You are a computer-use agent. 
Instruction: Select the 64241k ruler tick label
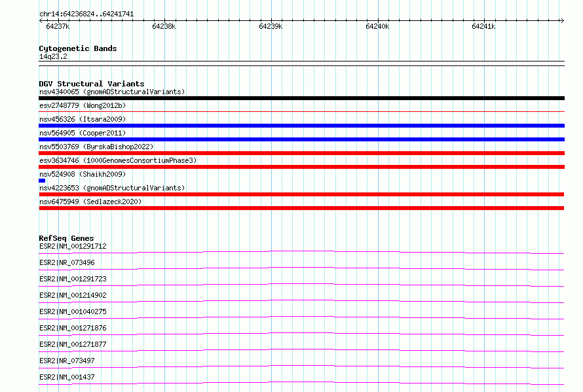[x=483, y=26]
